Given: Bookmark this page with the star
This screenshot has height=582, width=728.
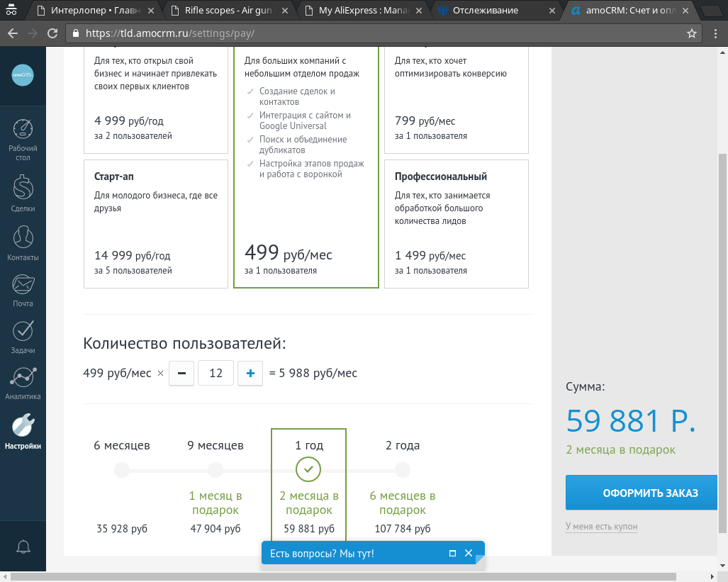Looking at the screenshot, I should 692,33.
